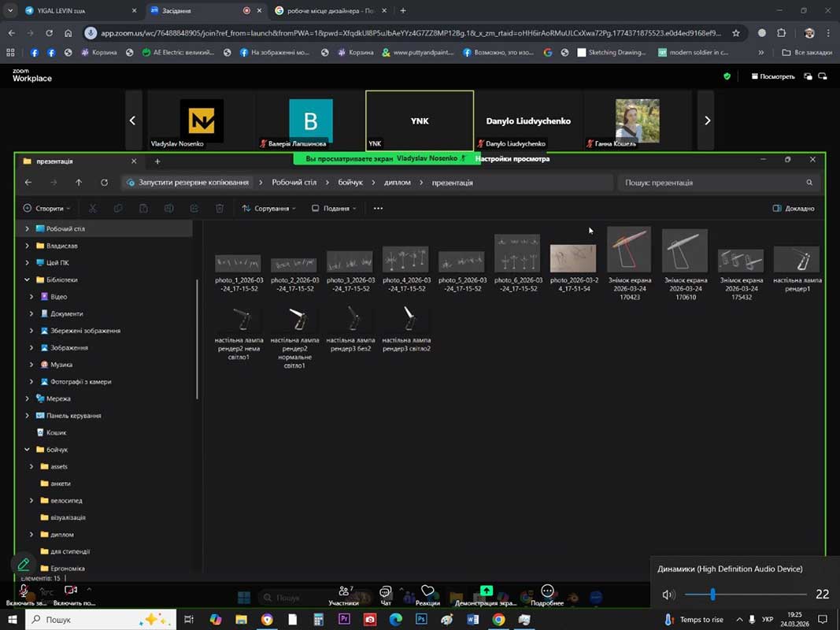The height and width of the screenshot is (630, 840).
Task: Open the Настройки просмотра view options
Action: (512, 159)
